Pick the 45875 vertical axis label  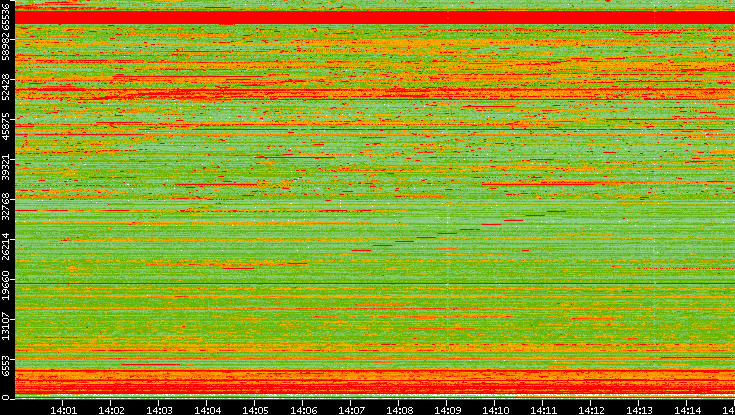pyautogui.click(x=5, y=124)
